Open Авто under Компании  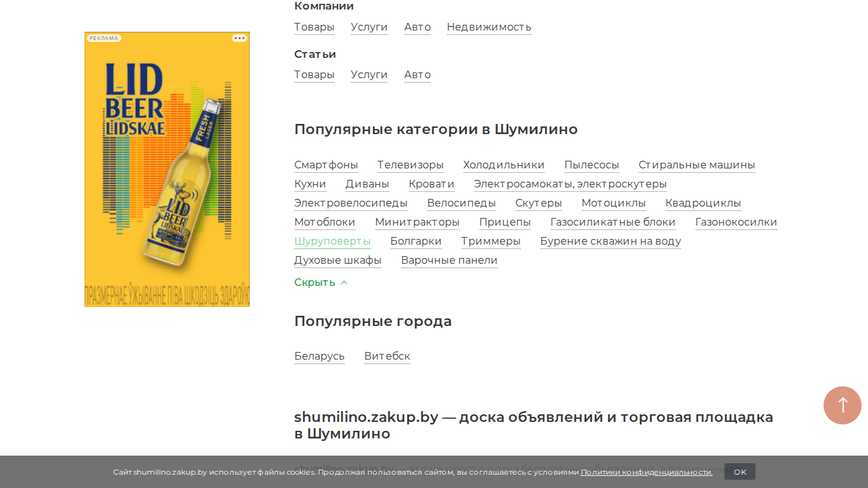point(417,27)
